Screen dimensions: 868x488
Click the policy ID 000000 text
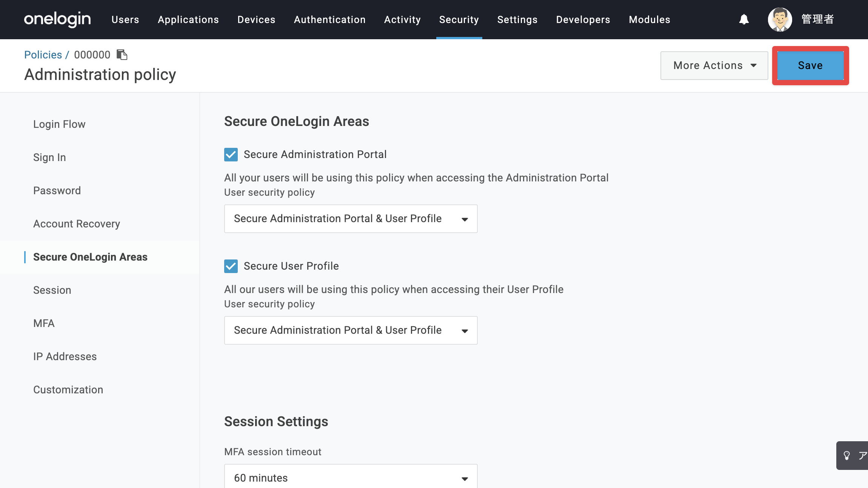click(92, 55)
